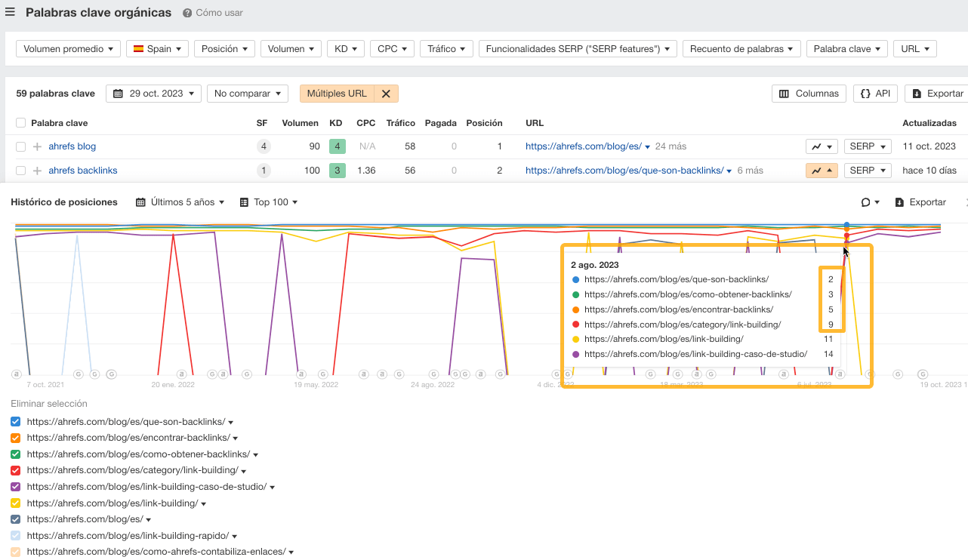This screenshot has width=968, height=560.
Task: Check the select-all keywords checkbox
Action: [x=20, y=122]
